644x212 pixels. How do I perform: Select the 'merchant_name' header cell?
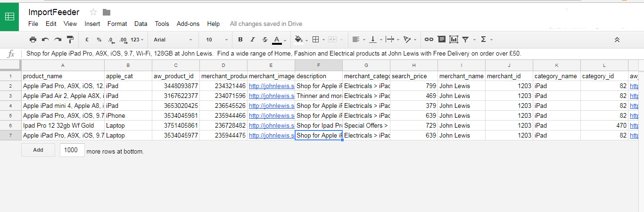[x=461, y=76]
